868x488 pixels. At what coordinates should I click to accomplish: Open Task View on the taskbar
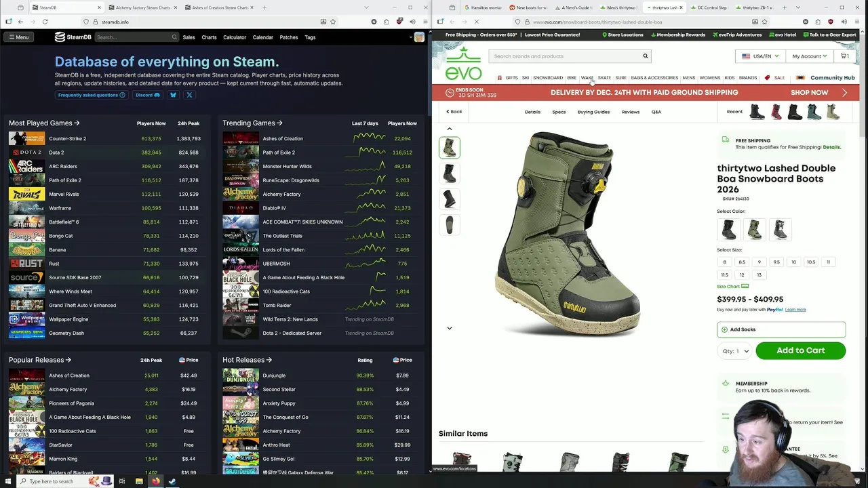(122, 481)
